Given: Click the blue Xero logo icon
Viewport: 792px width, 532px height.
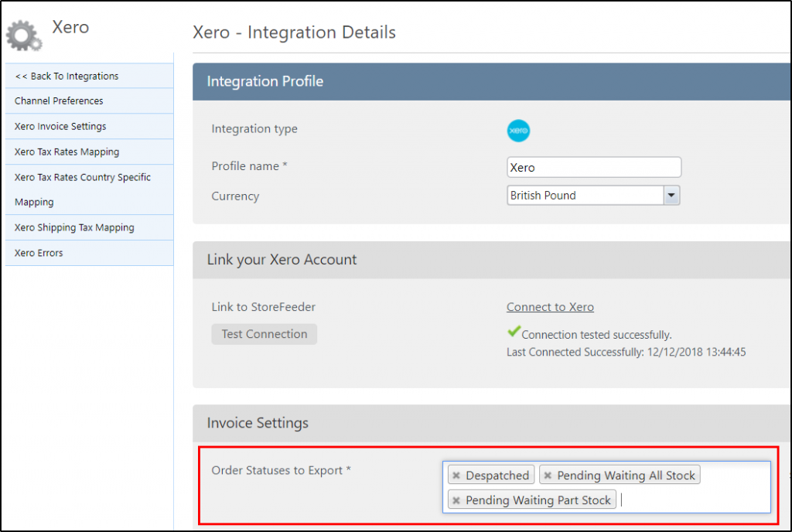Looking at the screenshot, I should 518,131.
